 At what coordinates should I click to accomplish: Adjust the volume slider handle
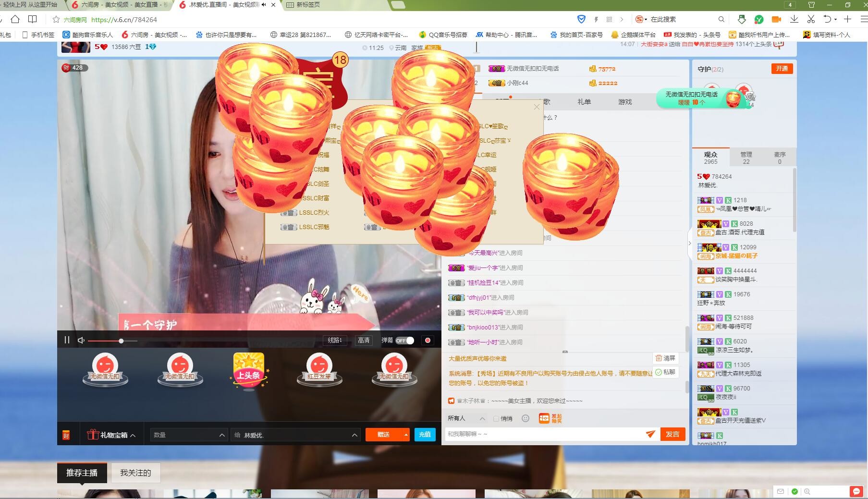[121, 341]
